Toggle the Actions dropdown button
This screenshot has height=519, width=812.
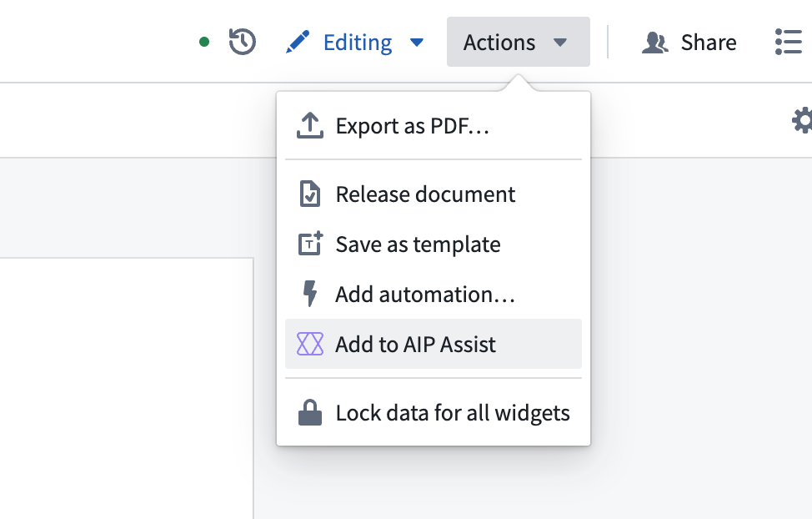(x=519, y=42)
